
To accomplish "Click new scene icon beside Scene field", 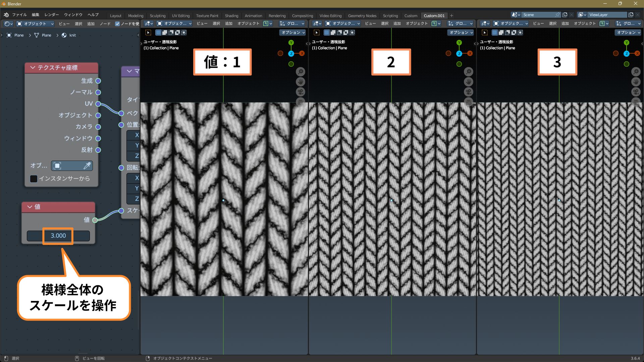I will tap(565, 15).
